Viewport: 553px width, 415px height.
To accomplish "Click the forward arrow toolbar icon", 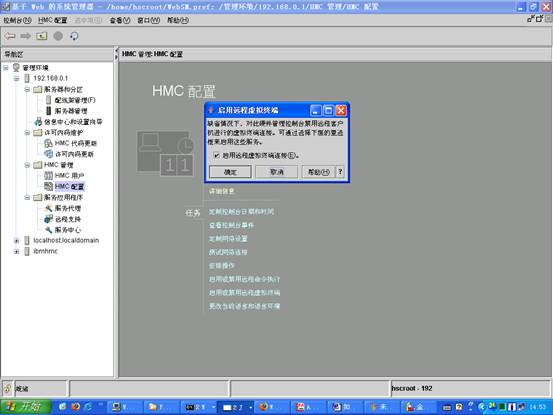I will 26,36.
